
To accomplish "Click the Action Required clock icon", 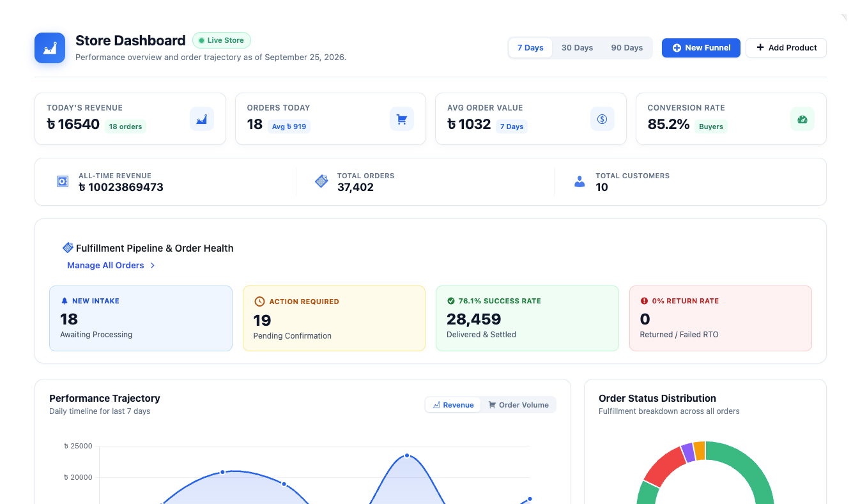I will click(259, 302).
